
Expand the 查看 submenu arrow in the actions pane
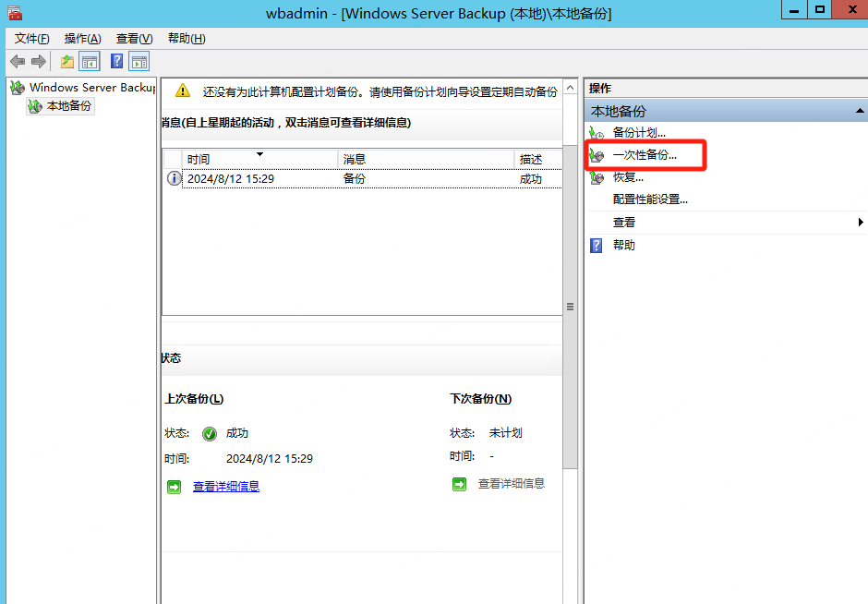tap(861, 222)
